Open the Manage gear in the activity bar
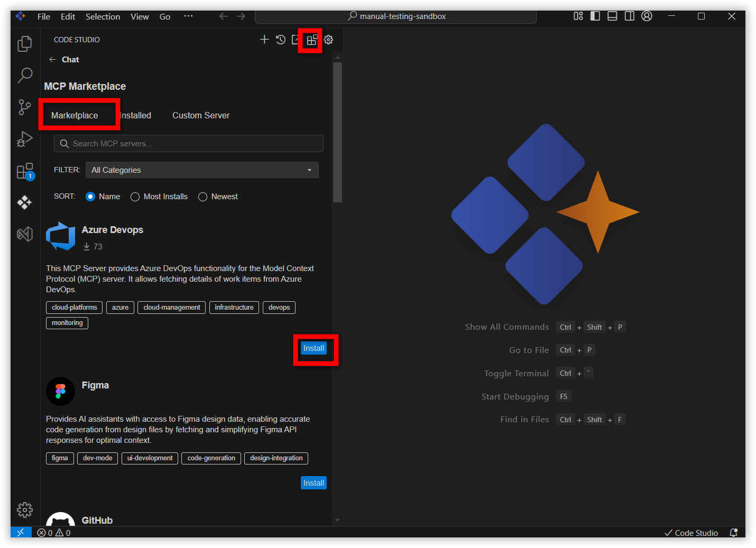Screen dimensions: 756x548 tap(25, 510)
